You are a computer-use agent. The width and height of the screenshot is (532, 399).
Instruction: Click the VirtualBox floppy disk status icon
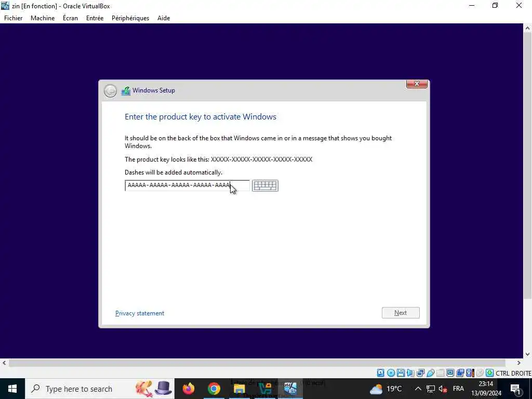click(401, 373)
